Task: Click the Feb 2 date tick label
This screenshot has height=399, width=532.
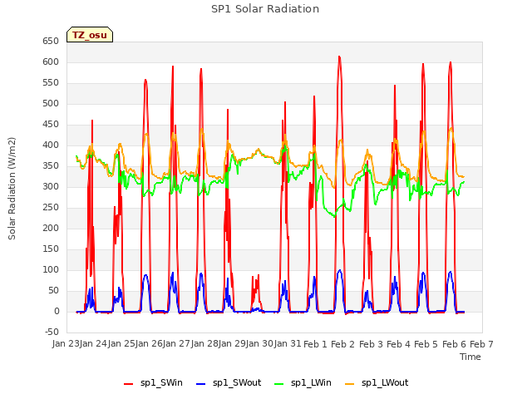Action: pos(342,344)
